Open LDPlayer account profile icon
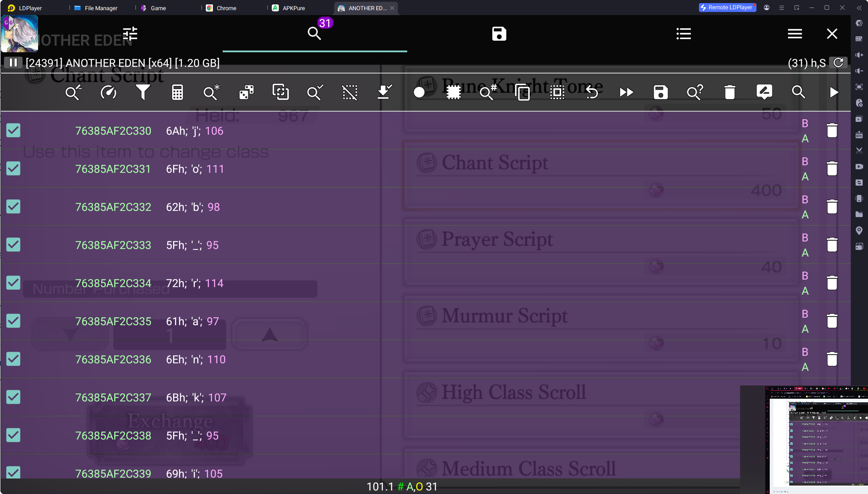This screenshot has height=494, width=868. coord(767,8)
